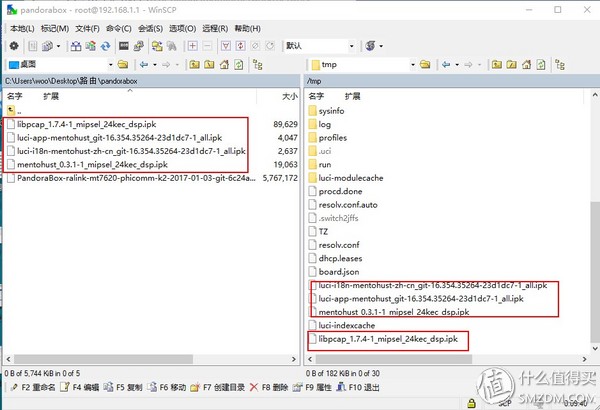Select remote board.json file

coord(334,272)
